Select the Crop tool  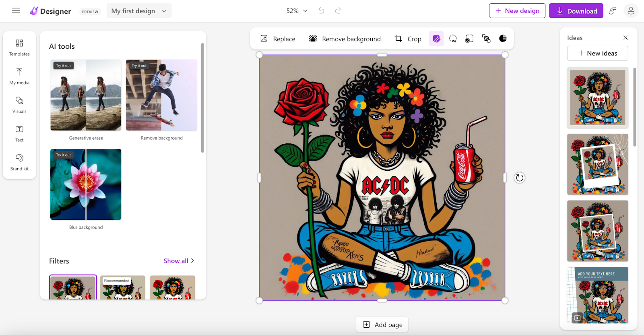coord(408,39)
